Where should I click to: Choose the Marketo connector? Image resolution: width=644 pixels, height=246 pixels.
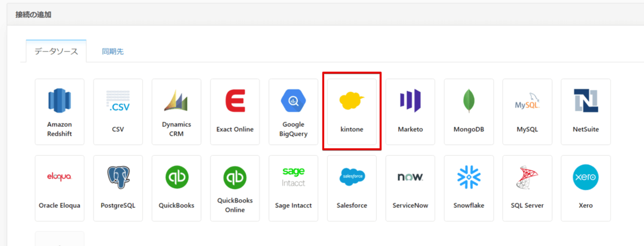click(411, 112)
